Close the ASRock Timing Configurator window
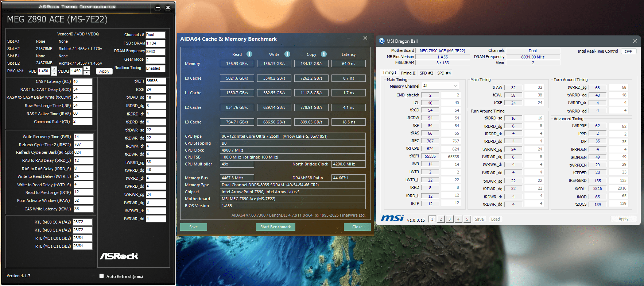 tap(168, 7)
